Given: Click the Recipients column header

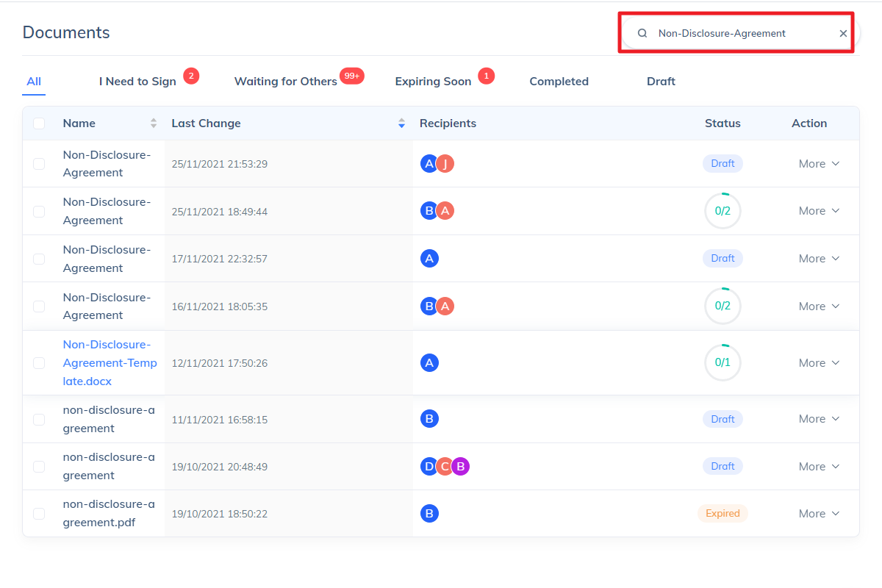Looking at the screenshot, I should [x=448, y=123].
